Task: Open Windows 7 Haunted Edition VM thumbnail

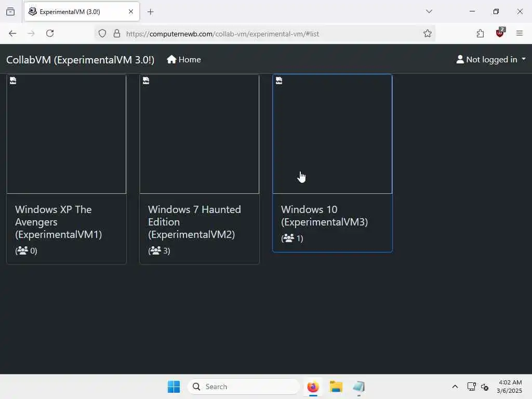Action: (x=199, y=134)
